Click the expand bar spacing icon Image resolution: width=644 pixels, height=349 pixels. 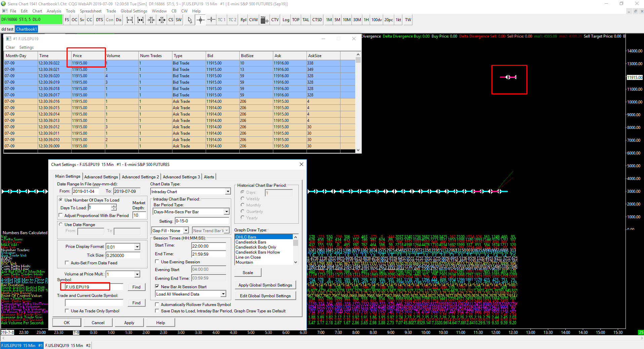(x=130, y=20)
